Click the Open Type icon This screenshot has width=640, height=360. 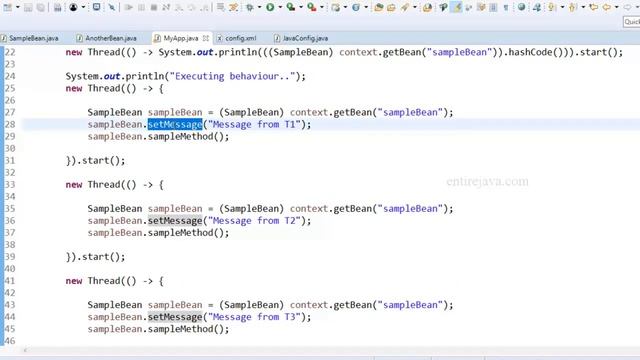(378, 7)
